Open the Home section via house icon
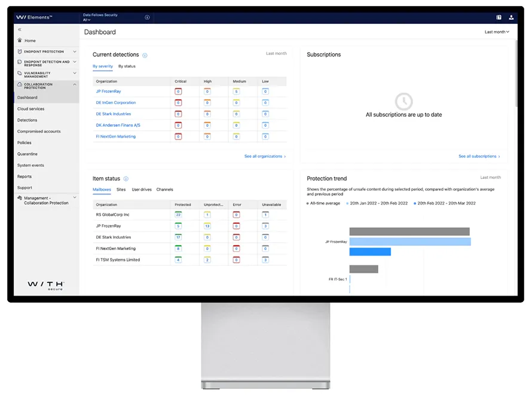The width and height of the screenshot is (532, 399). [20, 41]
